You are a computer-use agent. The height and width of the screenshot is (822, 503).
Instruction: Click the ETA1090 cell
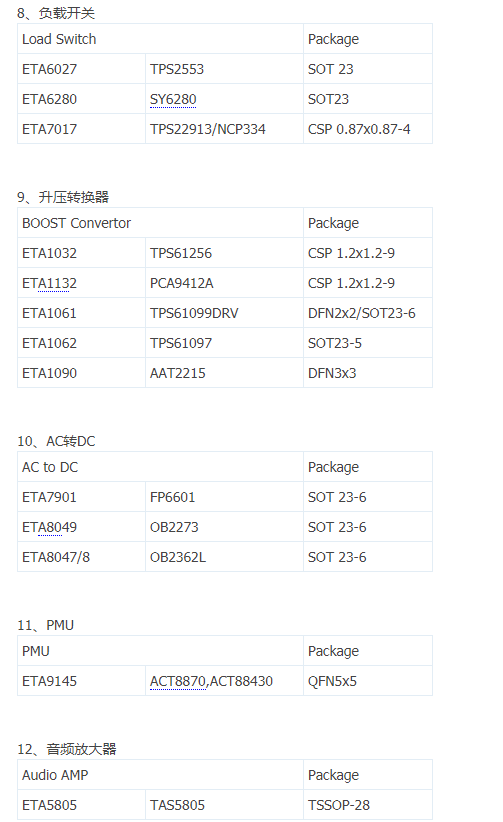81,373
